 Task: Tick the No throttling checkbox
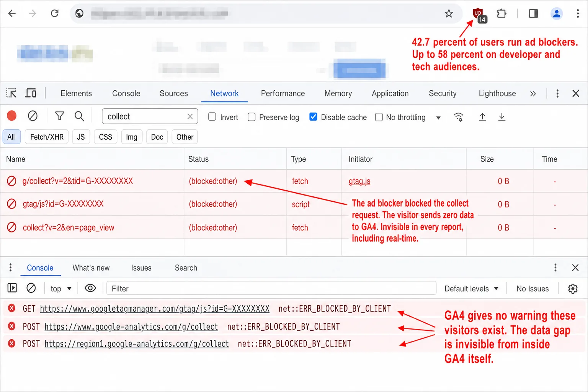pyautogui.click(x=379, y=117)
